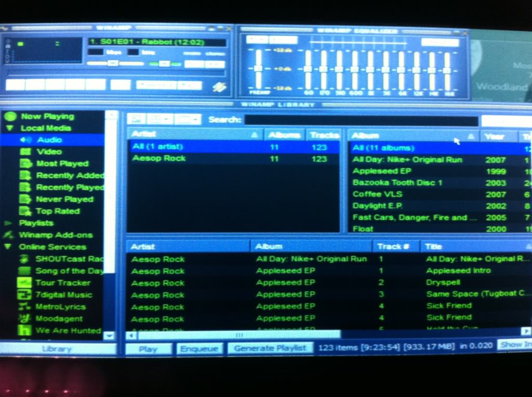Viewport: 532px width, 397px height.
Task: Open the 7digital Music service
Action: click(64, 295)
